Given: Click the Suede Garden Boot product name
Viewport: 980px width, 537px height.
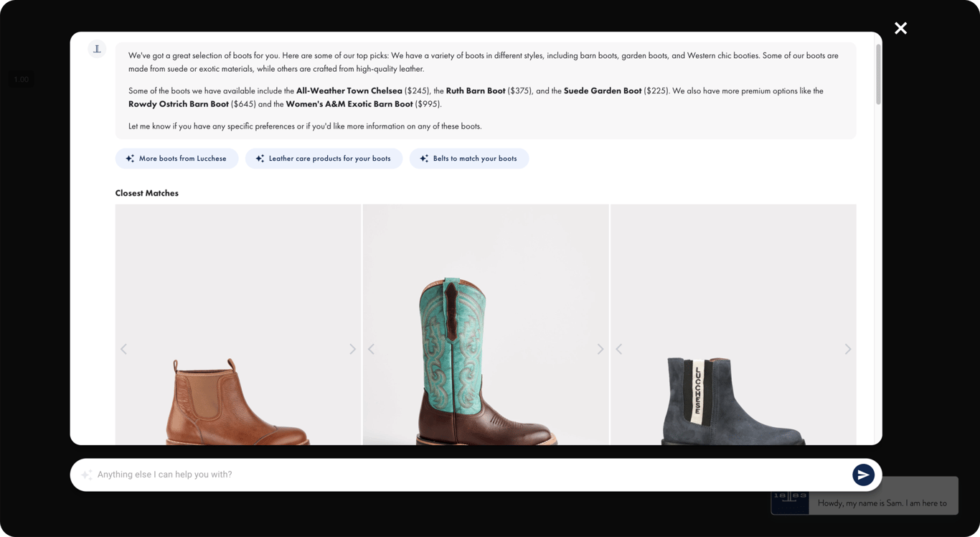Looking at the screenshot, I should [x=603, y=91].
